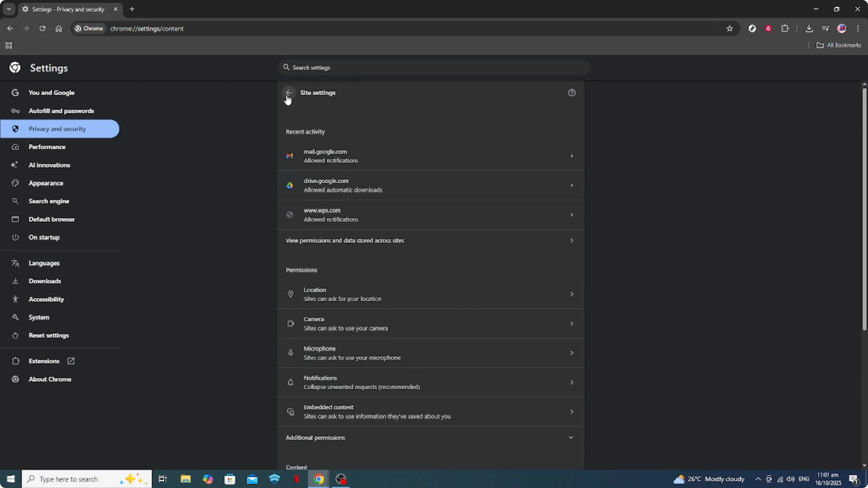Screen dimensions: 868x488
Task: Click the back arrow beside Site settings
Action: (x=289, y=93)
